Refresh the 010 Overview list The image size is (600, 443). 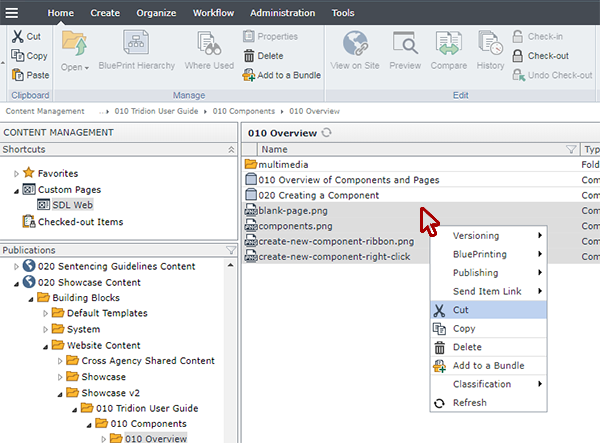(x=326, y=133)
